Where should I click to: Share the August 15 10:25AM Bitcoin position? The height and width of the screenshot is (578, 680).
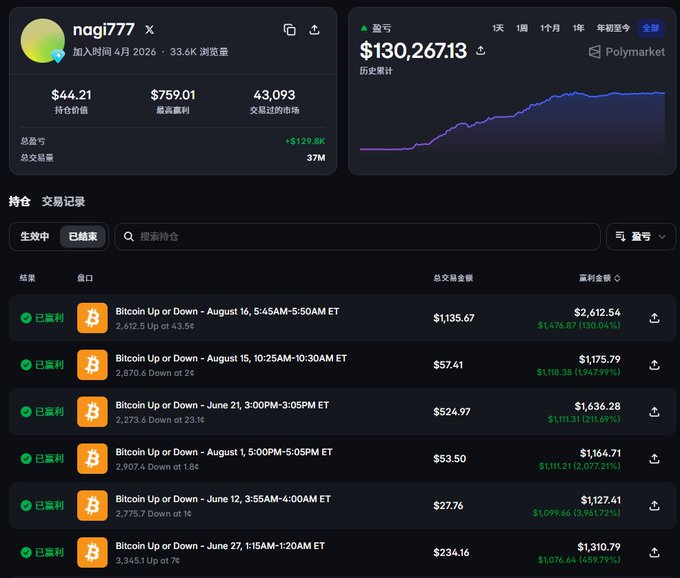[x=654, y=365]
